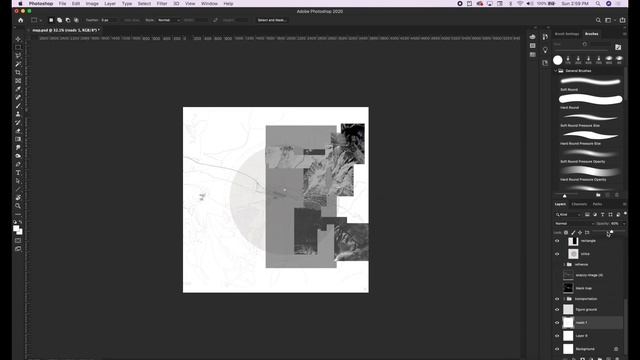This screenshot has width=640, height=360.
Task: Open the Image menu
Action: click(x=92, y=4)
